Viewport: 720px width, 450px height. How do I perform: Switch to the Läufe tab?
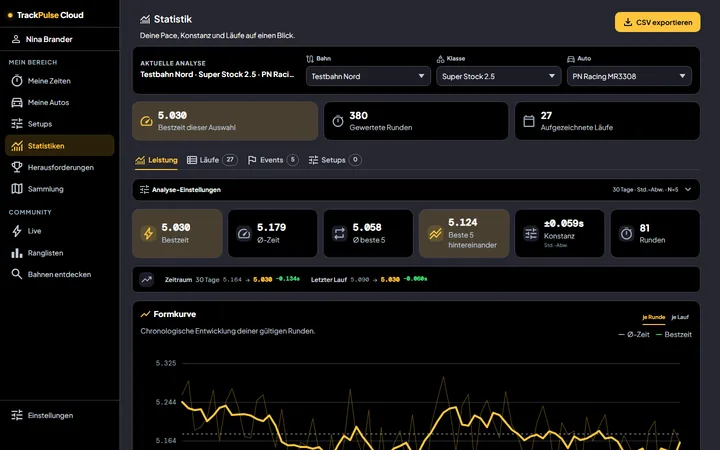tap(212, 160)
